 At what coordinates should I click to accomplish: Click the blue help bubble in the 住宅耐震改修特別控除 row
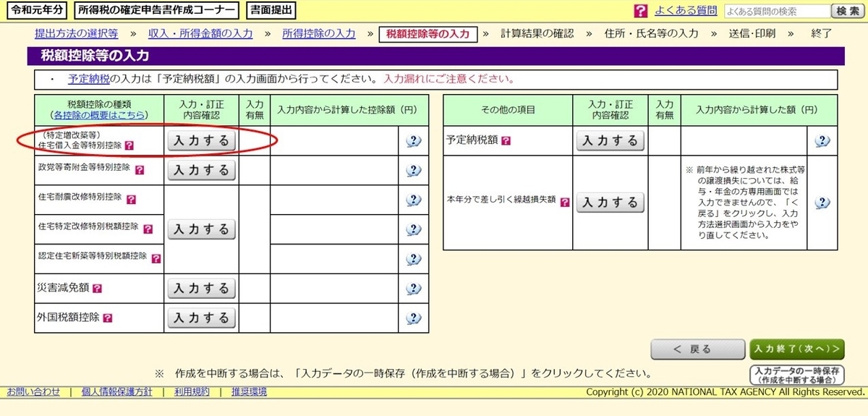point(413,200)
